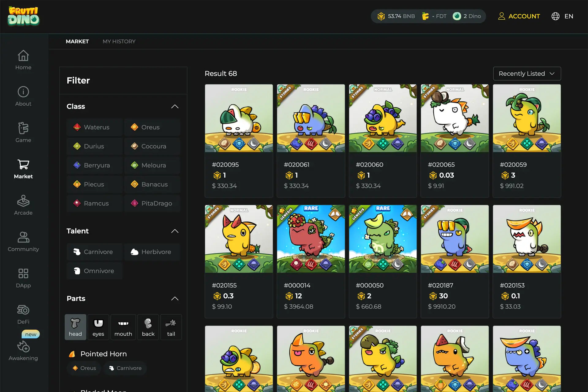Screen dimensions: 588x392
Task: Toggle the Omnivore talent filter
Action: pyautogui.click(x=94, y=271)
